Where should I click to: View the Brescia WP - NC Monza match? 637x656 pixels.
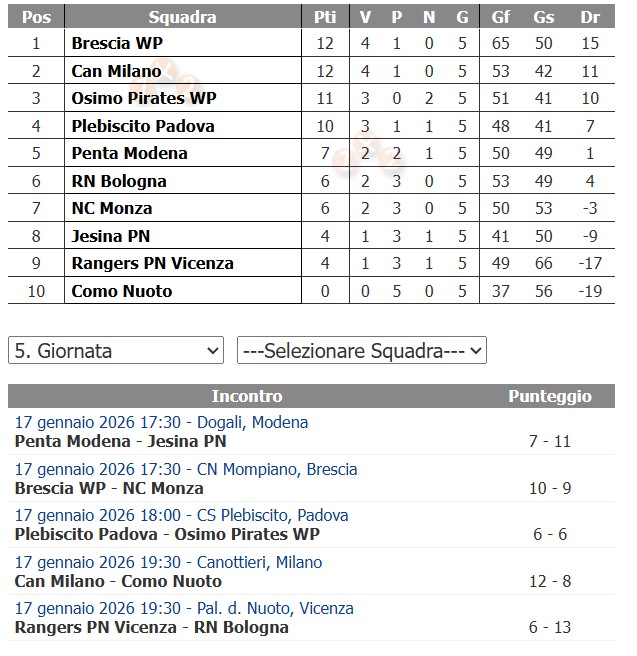(x=109, y=488)
